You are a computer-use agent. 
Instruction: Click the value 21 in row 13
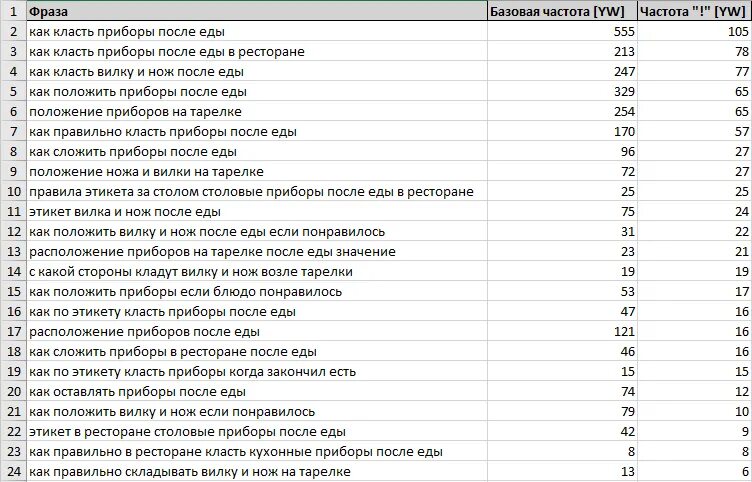(741, 252)
